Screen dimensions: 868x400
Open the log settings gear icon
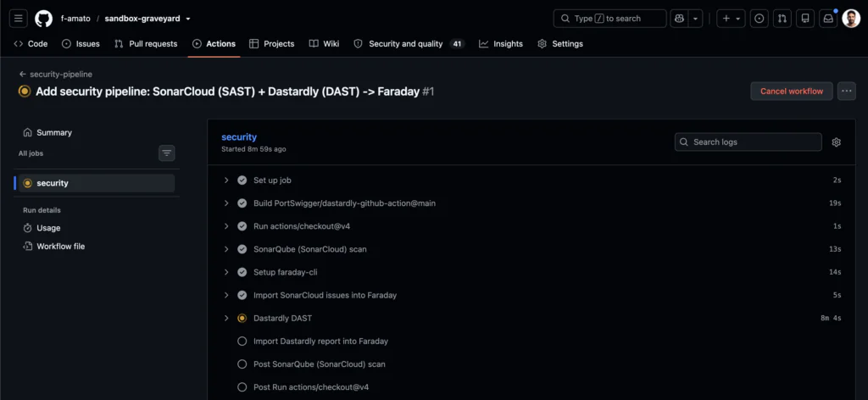coord(836,142)
